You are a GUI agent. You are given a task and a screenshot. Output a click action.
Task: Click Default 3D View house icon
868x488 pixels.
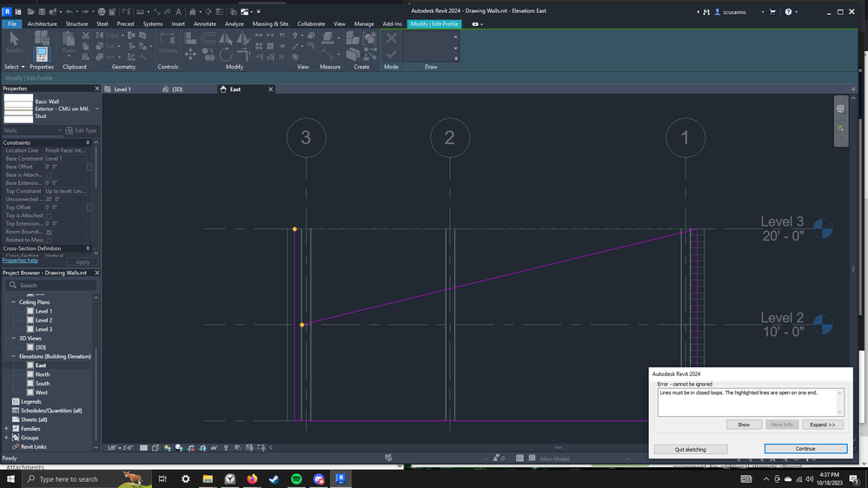193,11
